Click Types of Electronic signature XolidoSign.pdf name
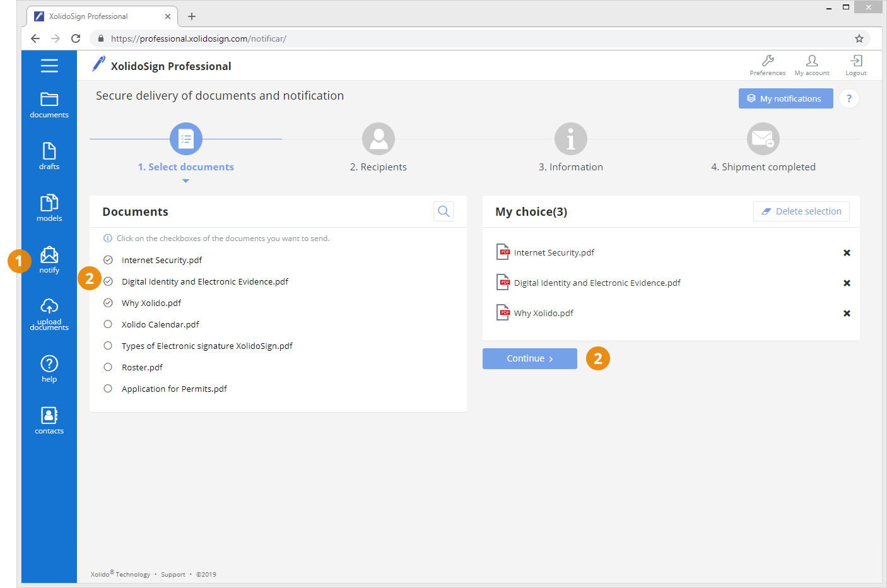The width and height of the screenshot is (887, 588). (207, 346)
